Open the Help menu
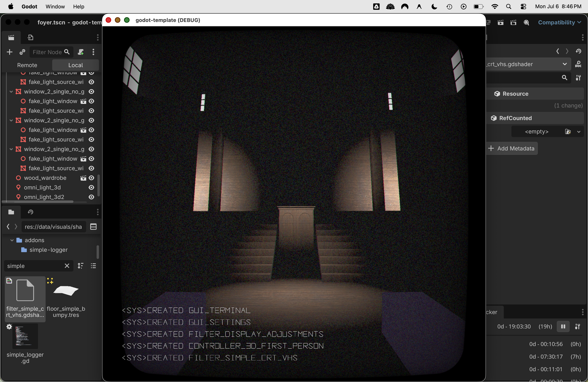The image size is (588, 382). (x=79, y=7)
